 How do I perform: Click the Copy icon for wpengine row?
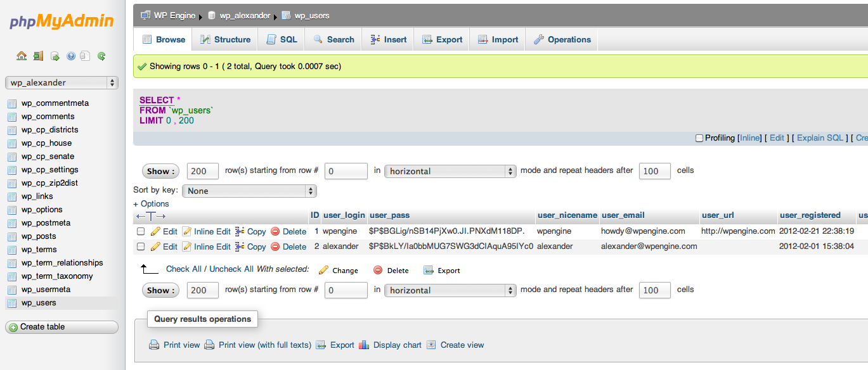(x=240, y=231)
